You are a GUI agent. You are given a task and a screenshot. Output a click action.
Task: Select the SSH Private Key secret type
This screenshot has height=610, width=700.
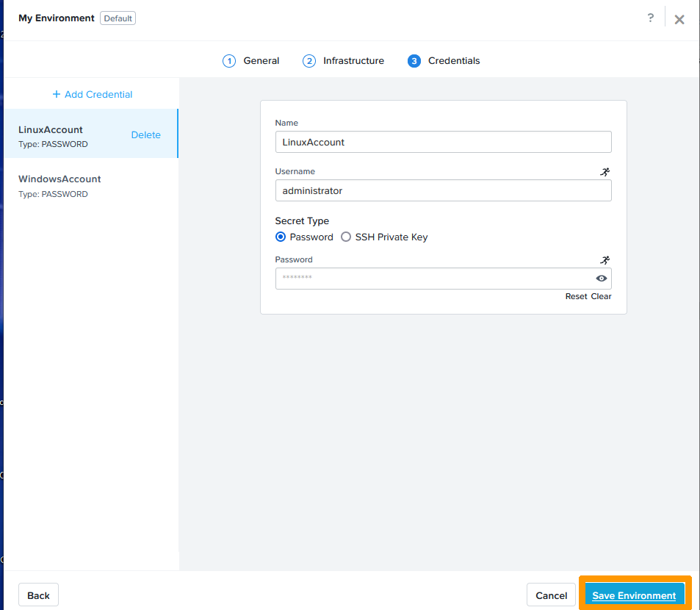click(345, 237)
